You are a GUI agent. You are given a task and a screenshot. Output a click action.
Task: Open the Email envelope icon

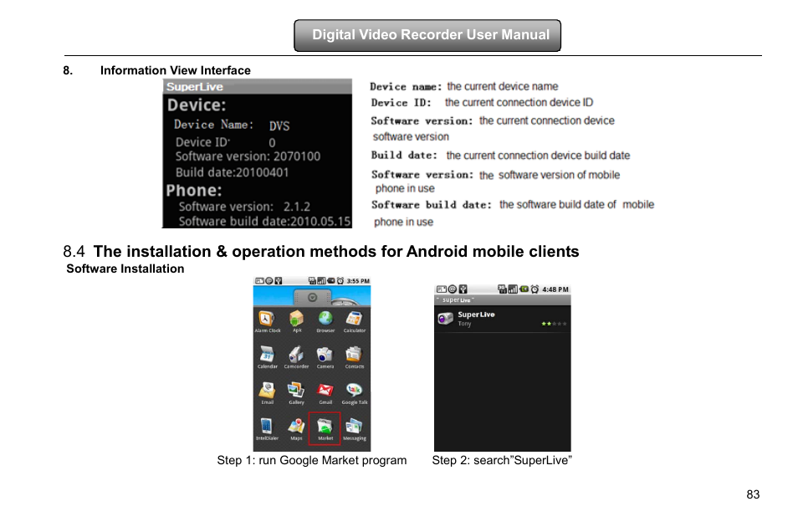pyautogui.click(x=267, y=390)
